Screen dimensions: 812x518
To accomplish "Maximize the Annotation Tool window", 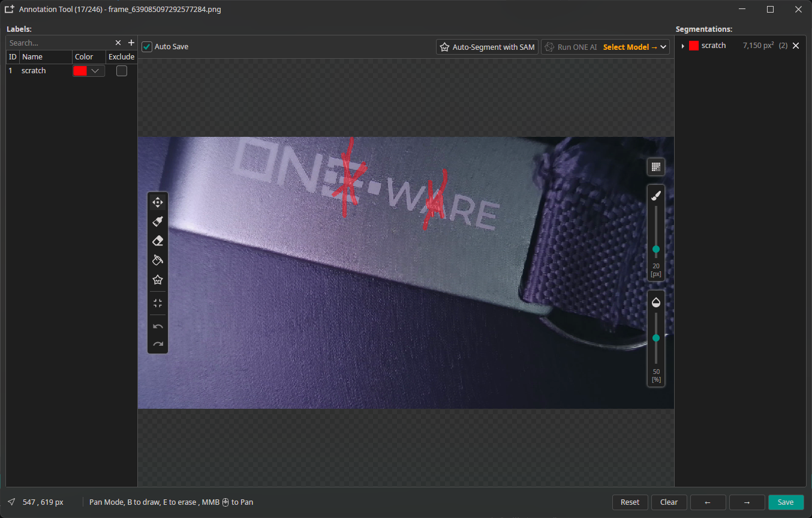I will click(x=771, y=9).
